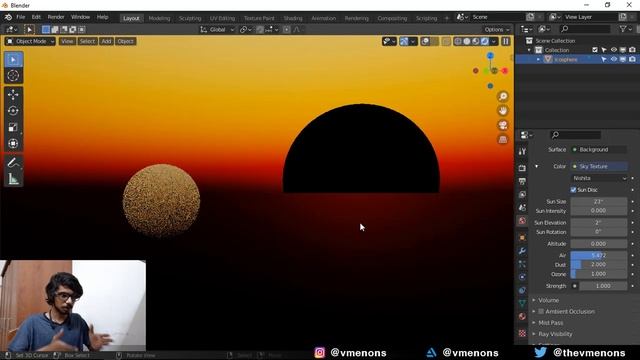Screen dimensions: 640x360
Task: Open the Options dropdown in header
Action: click(x=497, y=29)
